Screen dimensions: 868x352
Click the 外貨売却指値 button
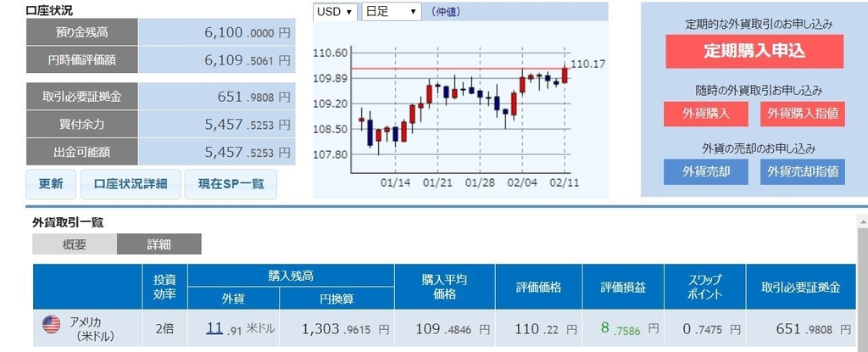tap(803, 172)
